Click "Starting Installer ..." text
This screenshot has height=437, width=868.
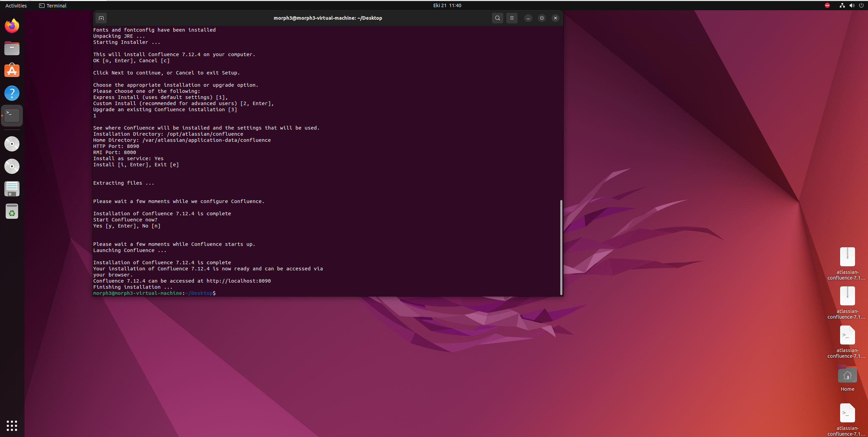127,42
